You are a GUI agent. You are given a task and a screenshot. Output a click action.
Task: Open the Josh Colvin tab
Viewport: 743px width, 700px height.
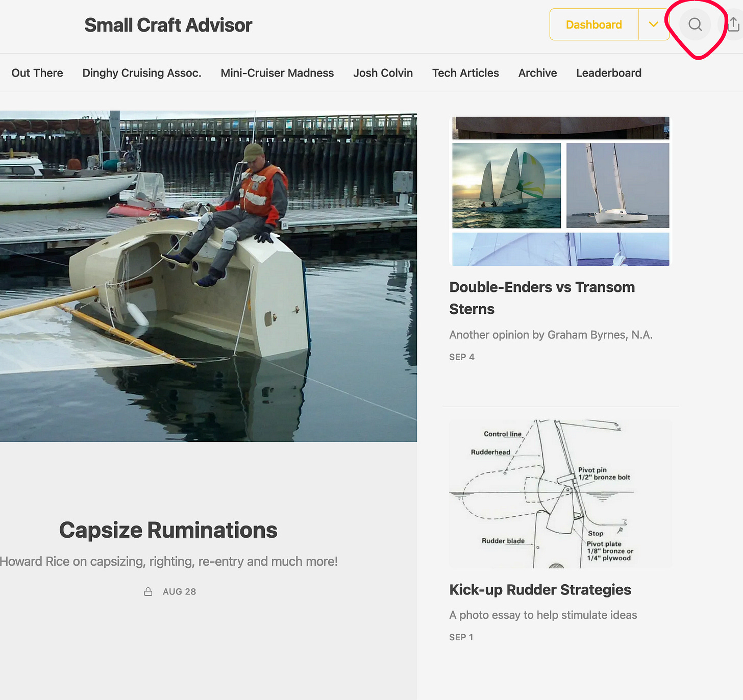[x=383, y=73]
